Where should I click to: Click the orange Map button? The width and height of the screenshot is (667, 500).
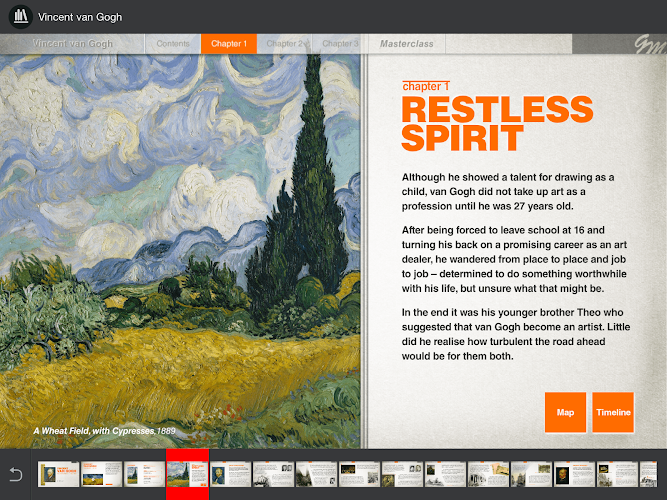click(565, 412)
